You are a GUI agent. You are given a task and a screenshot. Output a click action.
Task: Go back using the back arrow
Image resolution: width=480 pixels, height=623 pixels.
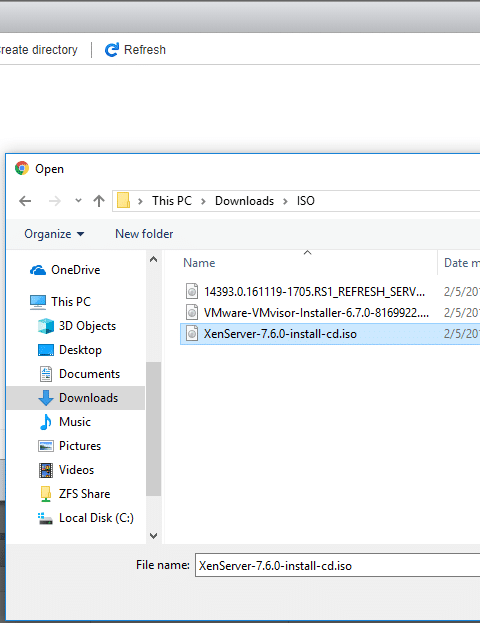25,201
